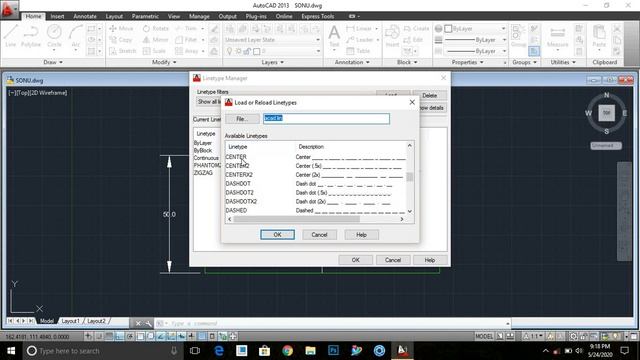Open Task View on the taskbar
The width and height of the screenshot is (640, 360).
pyautogui.click(x=195, y=351)
